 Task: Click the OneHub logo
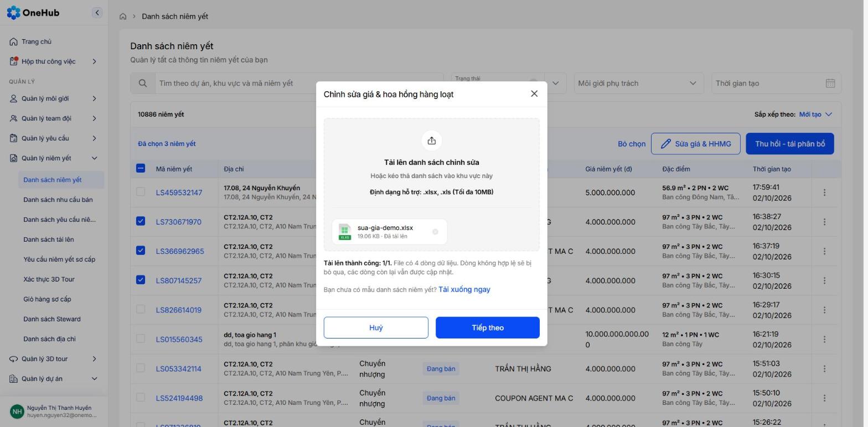point(33,12)
